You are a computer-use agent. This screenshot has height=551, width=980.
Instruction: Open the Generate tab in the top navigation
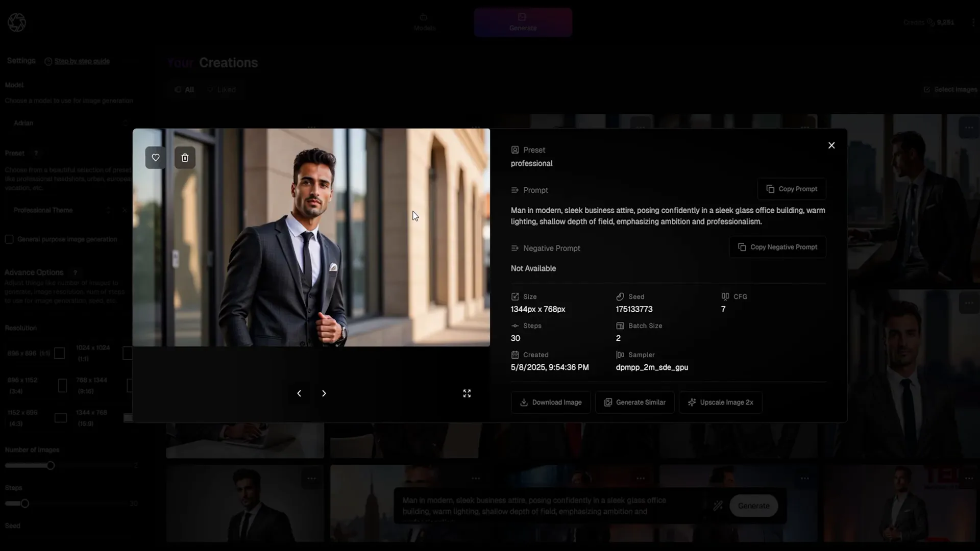(x=523, y=22)
